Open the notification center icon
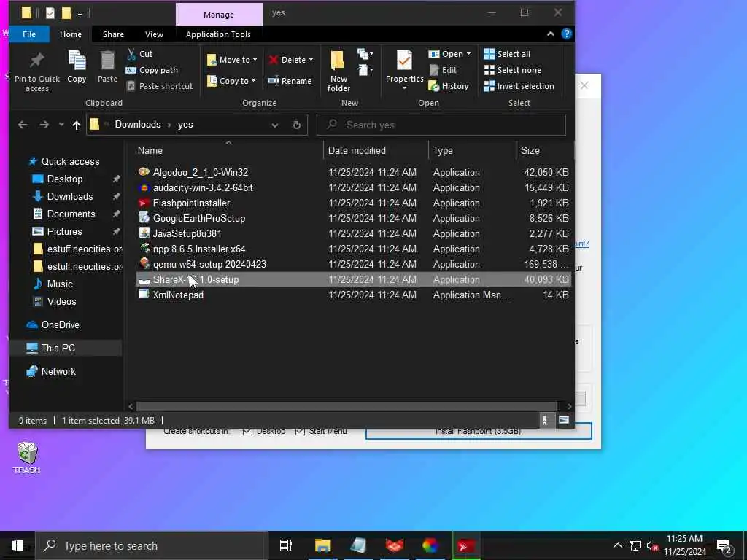Viewport: 747px width, 560px height. [x=724, y=545]
